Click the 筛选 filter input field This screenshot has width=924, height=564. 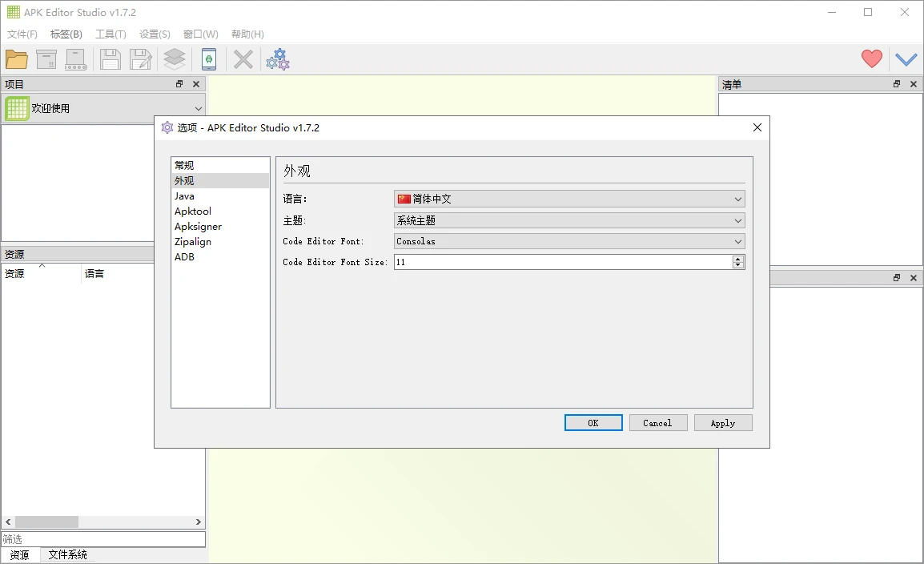click(x=102, y=539)
